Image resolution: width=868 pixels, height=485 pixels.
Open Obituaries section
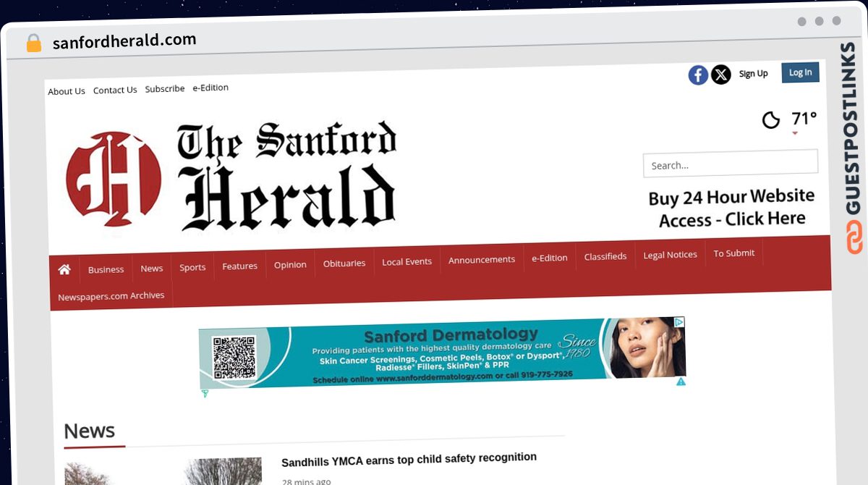tap(344, 263)
